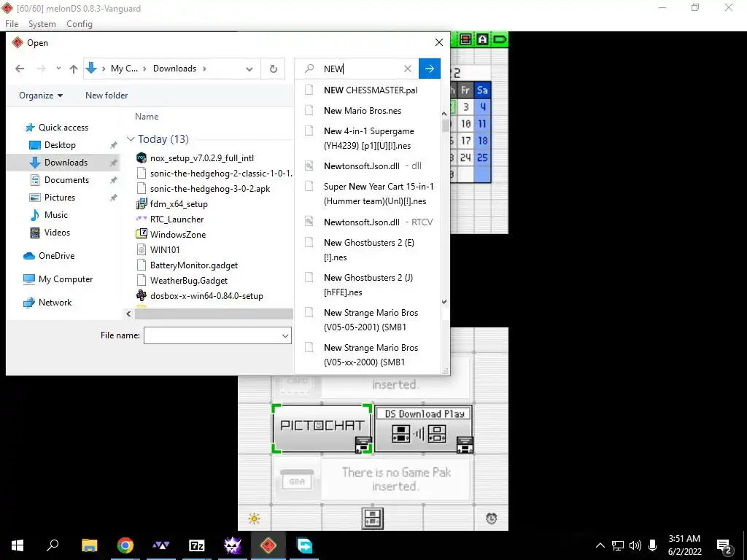Open 7-Zip from the taskbar
Screen dimensions: 747x560
coord(197,545)
